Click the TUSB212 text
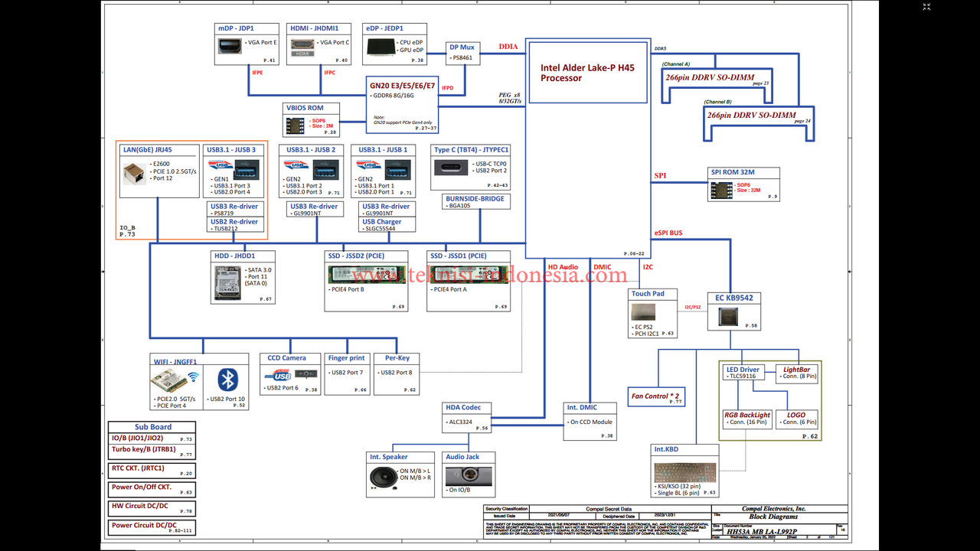Viewport: 980px width, 551px height. click(225, 229)
